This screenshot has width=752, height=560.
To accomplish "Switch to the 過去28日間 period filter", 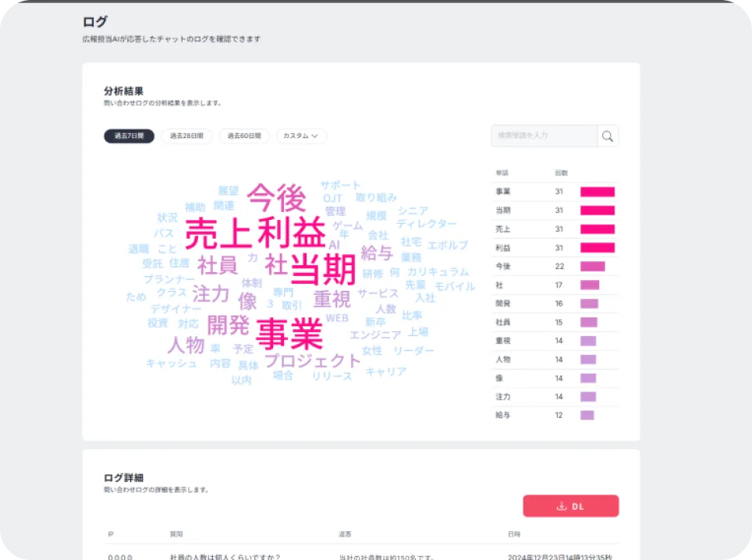I will tap(186, 136).
